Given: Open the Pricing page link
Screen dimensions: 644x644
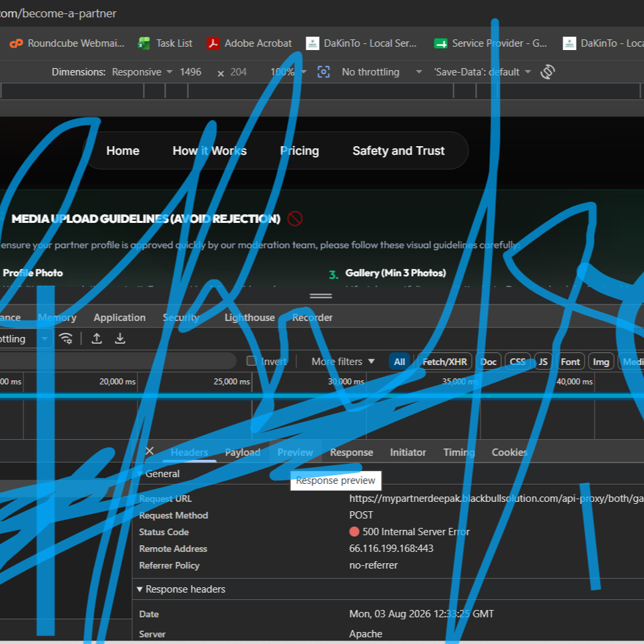Looking at the screenshot, I should pos(300,151).
